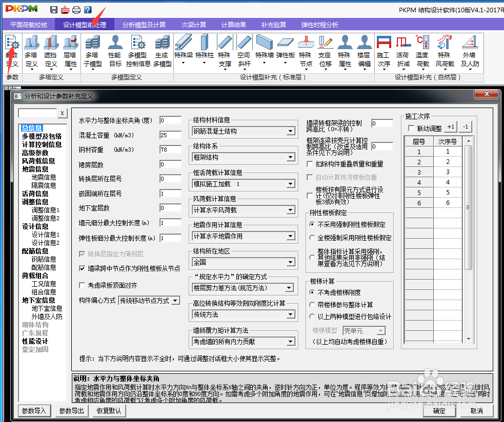Open the 楼层编辑 tool
The width and height of the screenshot is (504, 422).
pos(364,52)
